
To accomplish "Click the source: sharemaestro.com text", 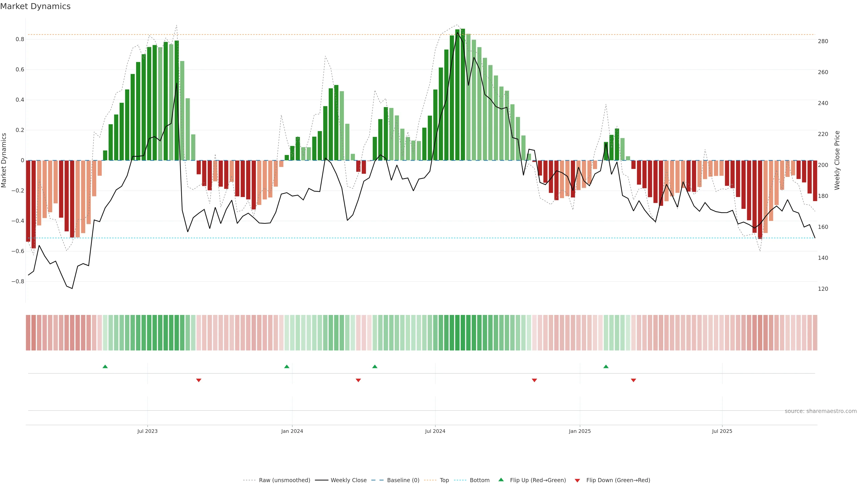I will point(821,411).
